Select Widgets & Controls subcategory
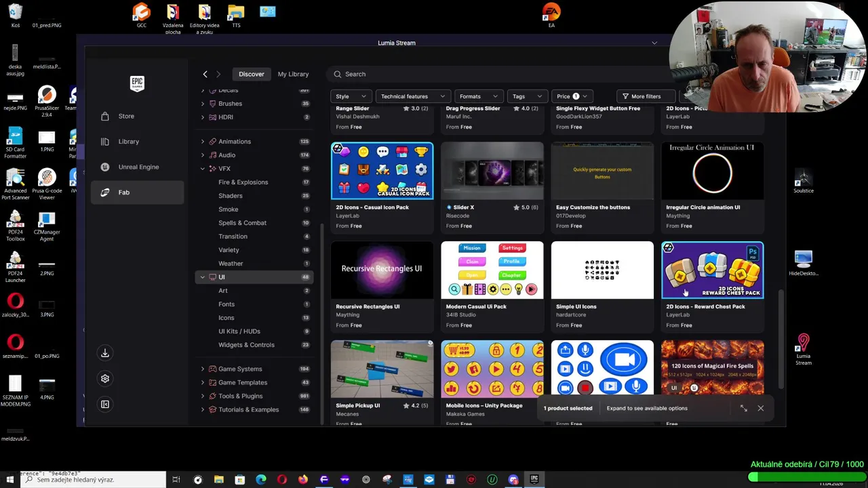 click(x=246, y=345)
